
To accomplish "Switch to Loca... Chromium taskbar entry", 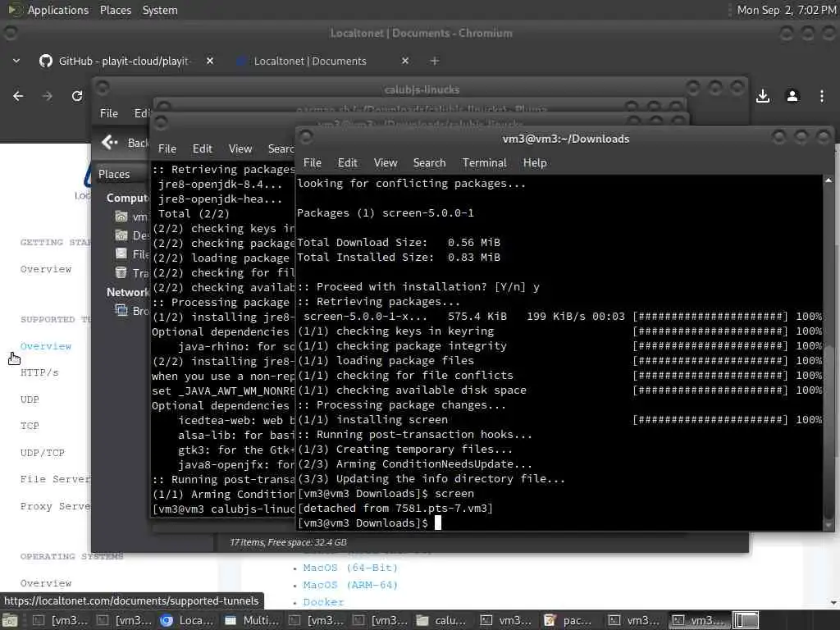I will 188,620.
